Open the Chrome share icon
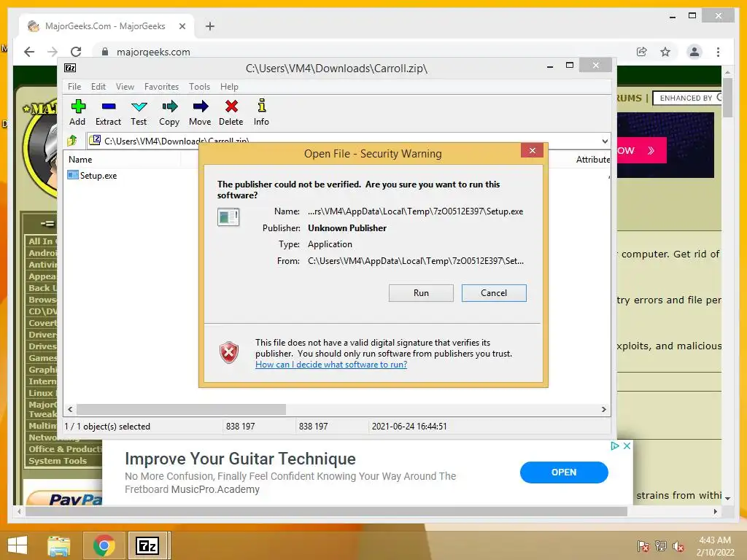 tap(642, 52)
